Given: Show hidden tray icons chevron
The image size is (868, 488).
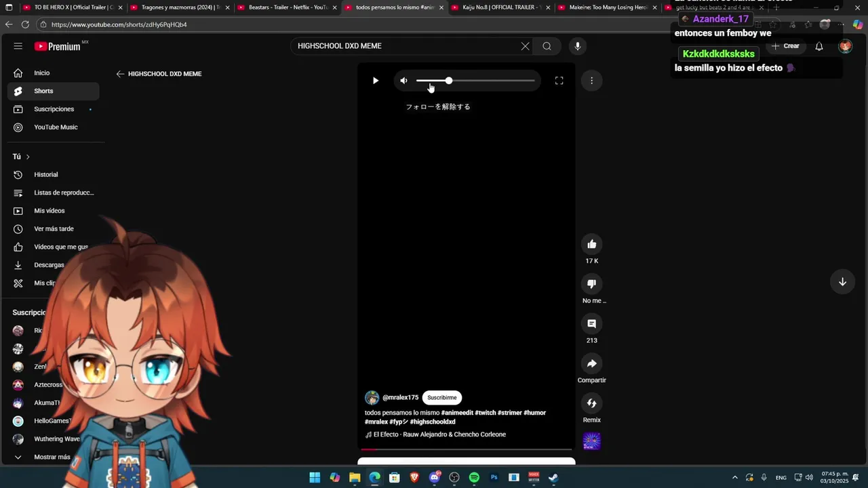Looking at the screenshot, I should coord(734,478).
